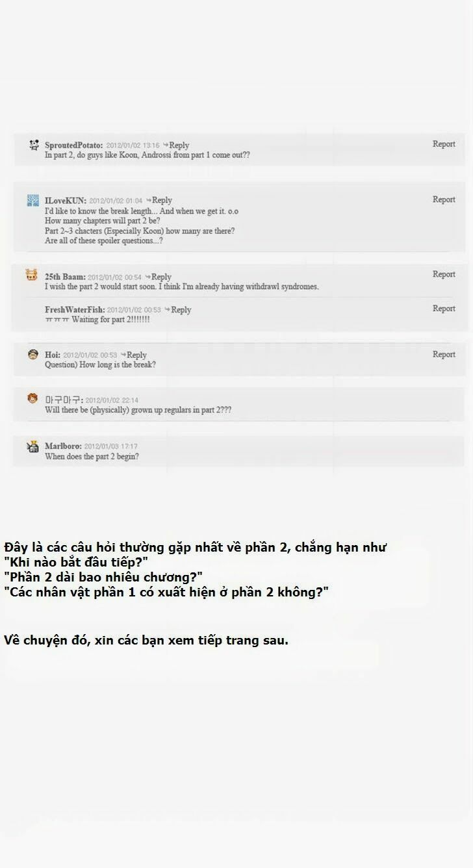Click SproutedPotato's panda avatar icon

[x=34, y=145]
